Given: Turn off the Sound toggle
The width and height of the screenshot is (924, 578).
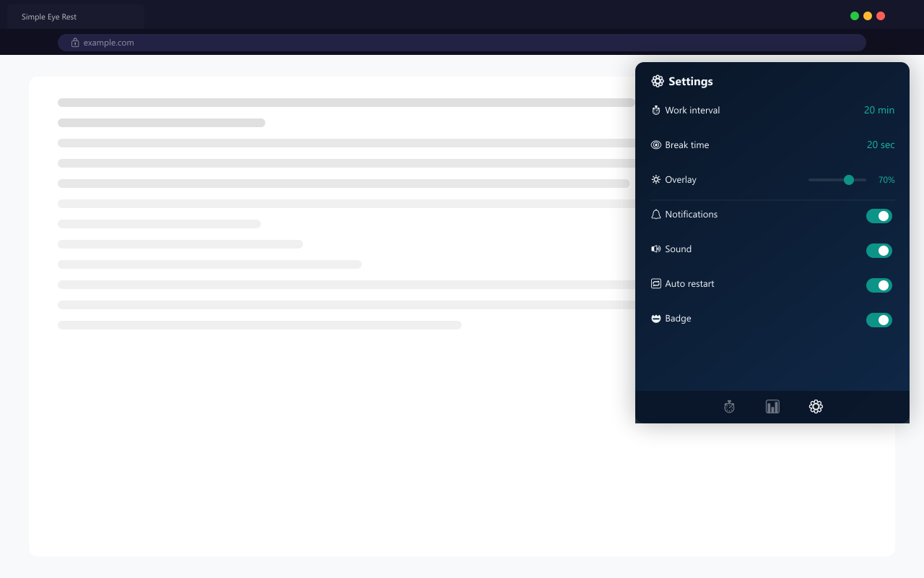Looking at the screenshot, I should (x=879, y=251).
